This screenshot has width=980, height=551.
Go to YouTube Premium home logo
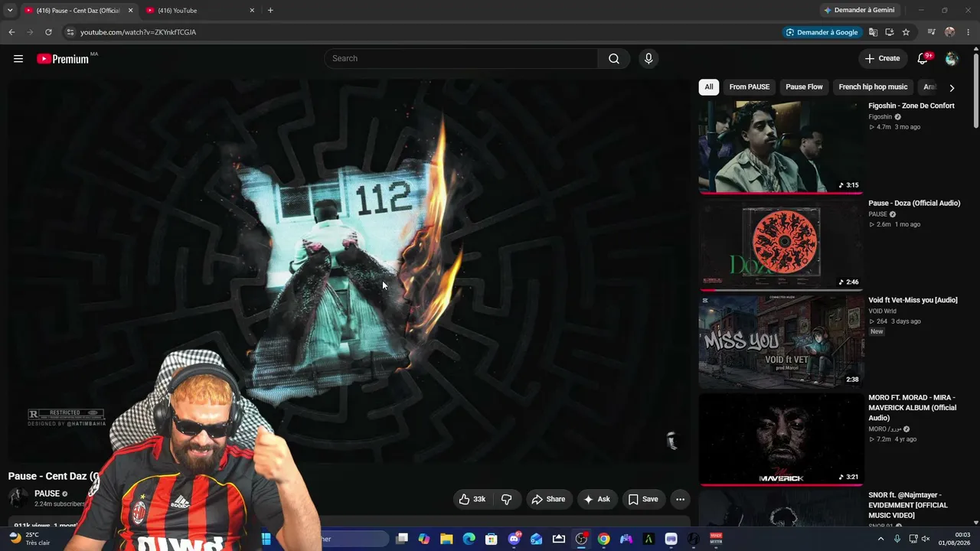pyautogui.click(x=63, y=59)
